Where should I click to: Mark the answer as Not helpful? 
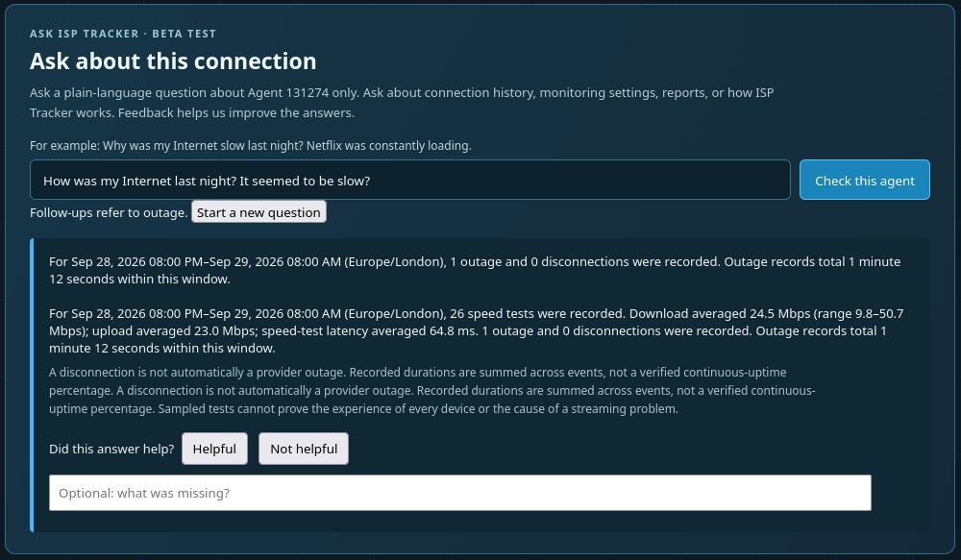304,449
